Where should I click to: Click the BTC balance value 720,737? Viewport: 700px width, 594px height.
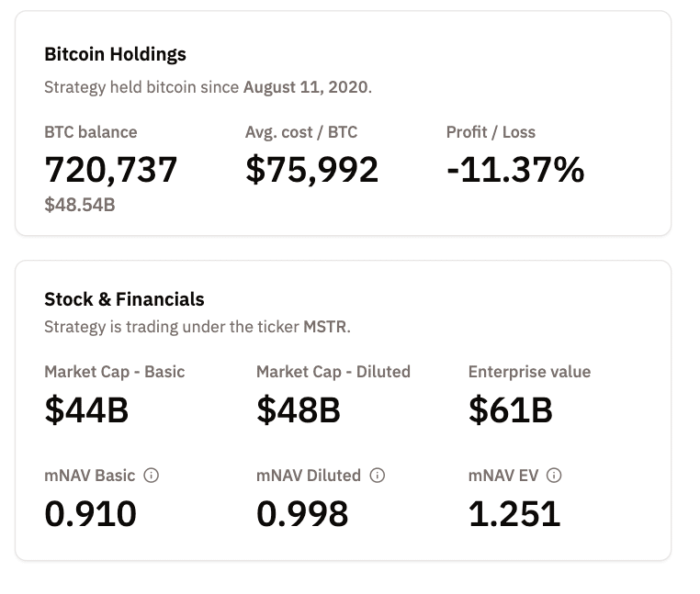(111, 170)
